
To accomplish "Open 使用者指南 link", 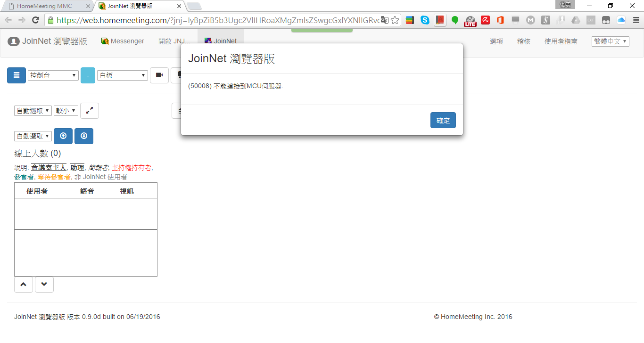I will coord(561,41).
